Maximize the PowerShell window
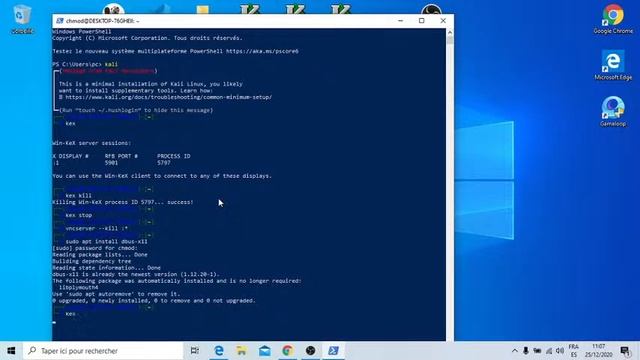 (x=422, y=21)
